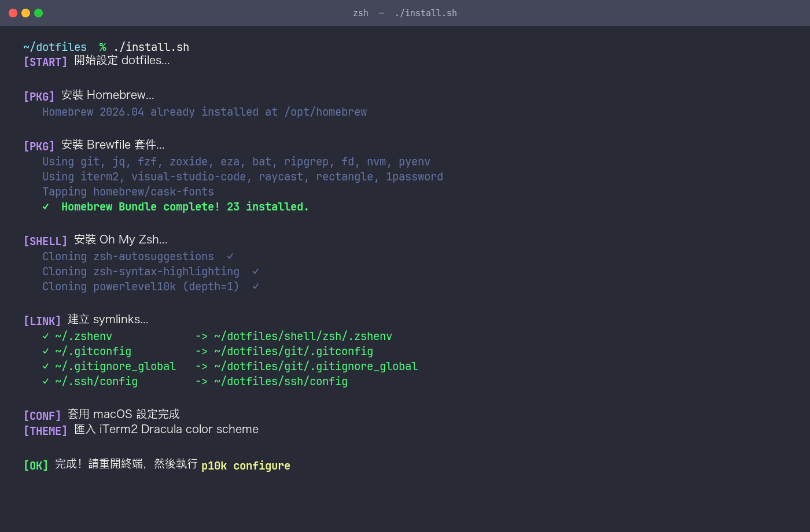Minimize the terminal with the yellow button
The height and width of the screenshot is (532, 810).
(x=25, y=13)
